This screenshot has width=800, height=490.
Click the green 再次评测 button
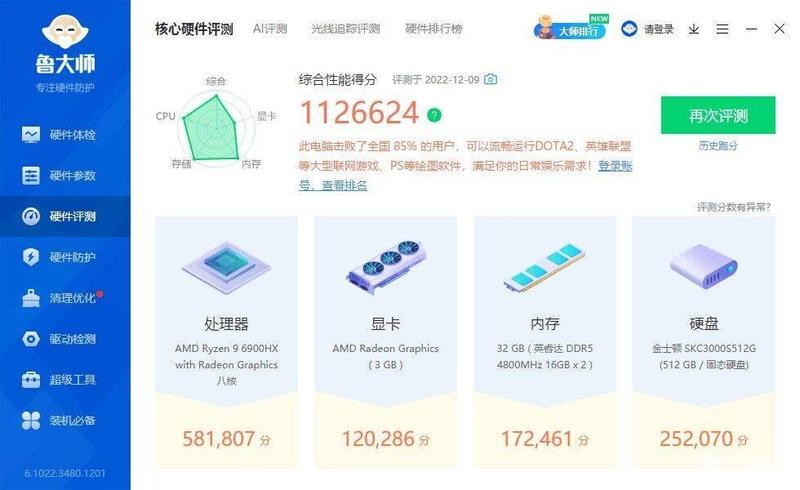718,115
